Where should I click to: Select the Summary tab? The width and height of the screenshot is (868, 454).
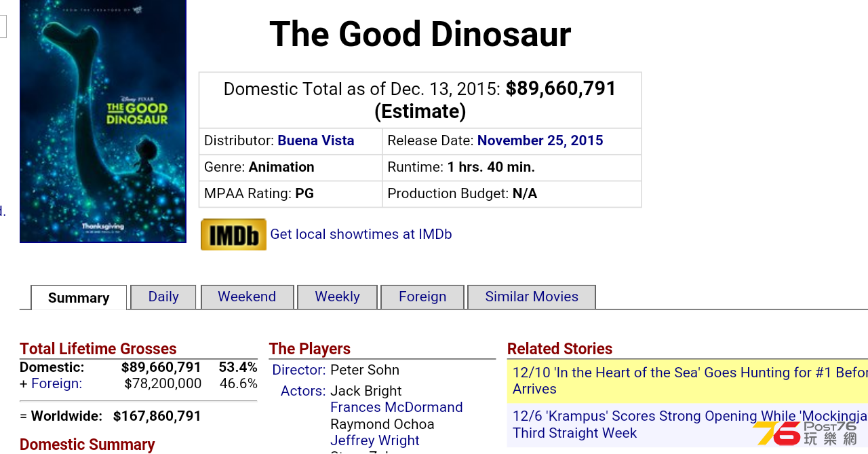click(x=79, y=298)
